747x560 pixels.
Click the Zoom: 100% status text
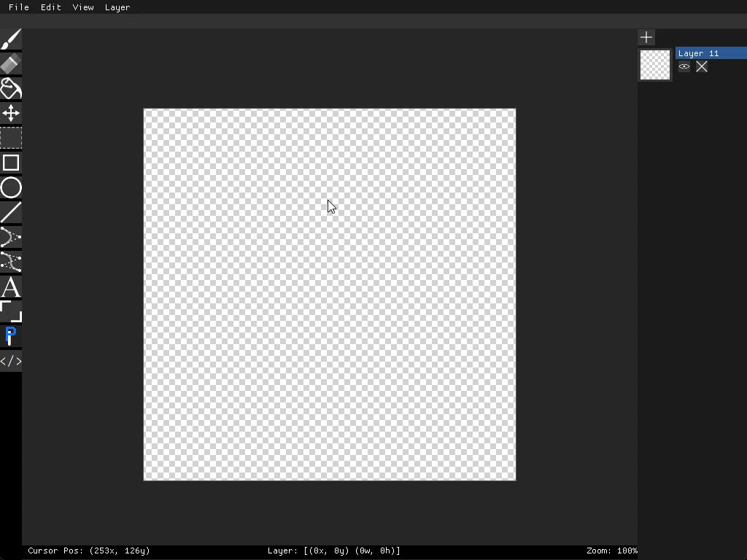(x=612, y=551)
